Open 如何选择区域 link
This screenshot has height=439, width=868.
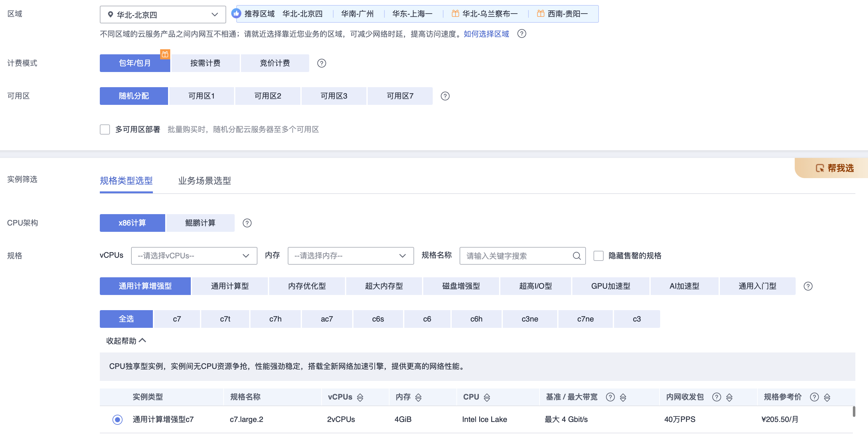(486, 34)
